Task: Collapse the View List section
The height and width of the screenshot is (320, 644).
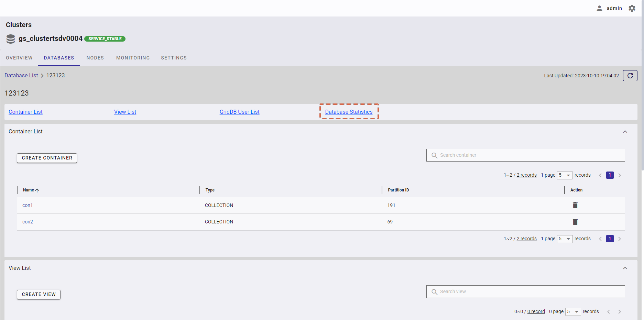Action: click(x=625, y=268)
